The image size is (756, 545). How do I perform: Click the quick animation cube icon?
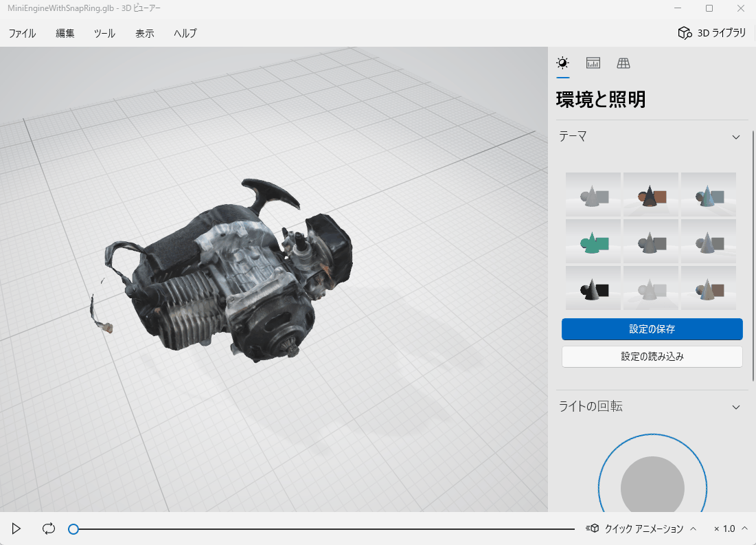point(593,529)
